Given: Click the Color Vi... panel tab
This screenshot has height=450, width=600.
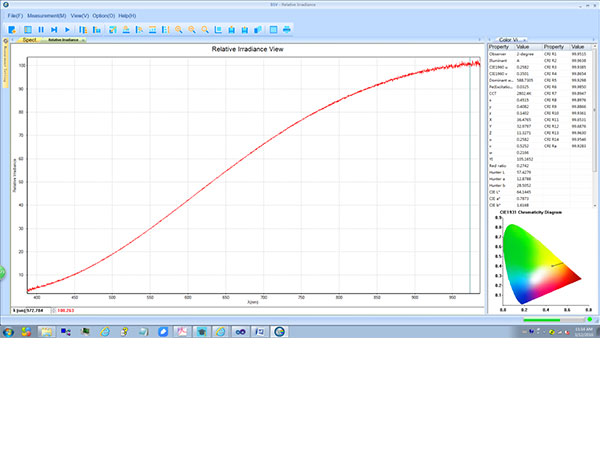Looking at the screenshot, I should point(512,40).
